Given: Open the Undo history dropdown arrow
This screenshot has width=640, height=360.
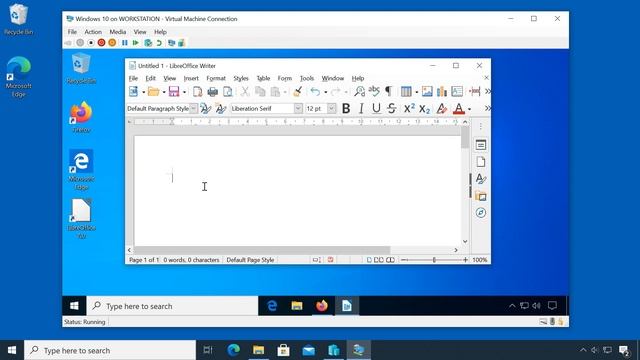Looking at the screenshot, I should pos(325,92).
